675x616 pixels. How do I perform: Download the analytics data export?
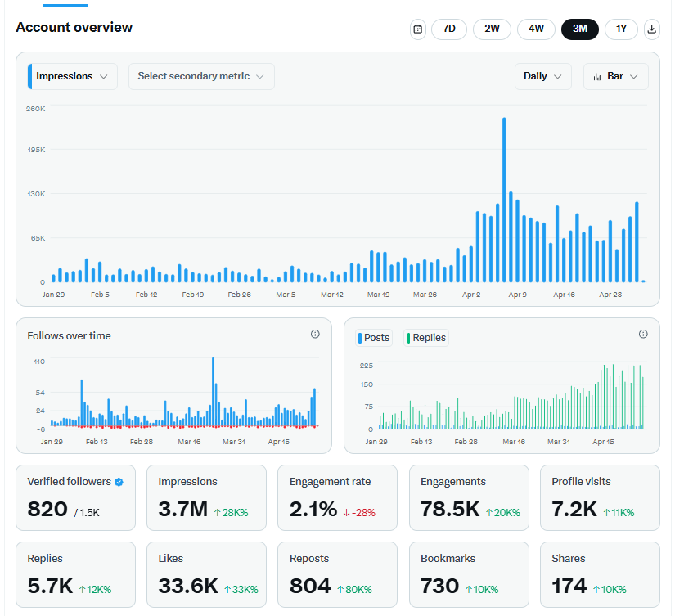652,29
